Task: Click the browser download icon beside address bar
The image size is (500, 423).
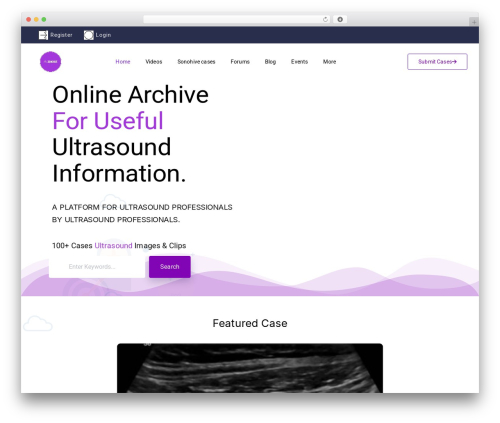Action: (x=340, y=19)
